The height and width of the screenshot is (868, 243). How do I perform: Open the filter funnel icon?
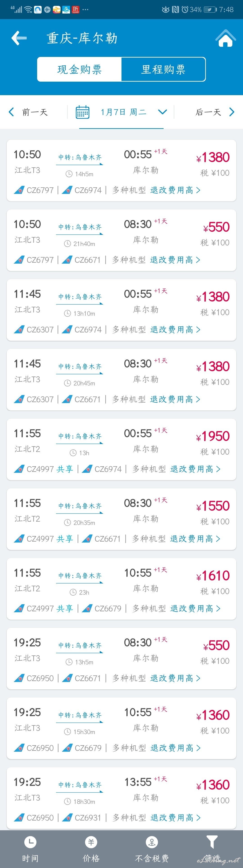coord(212,842)
